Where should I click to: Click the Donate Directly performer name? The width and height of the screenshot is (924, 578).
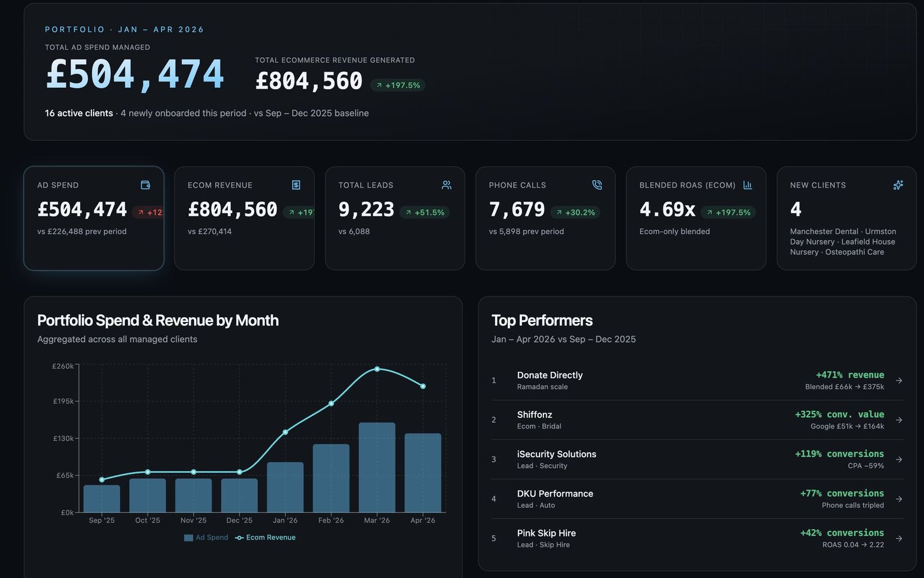(550, 375)
